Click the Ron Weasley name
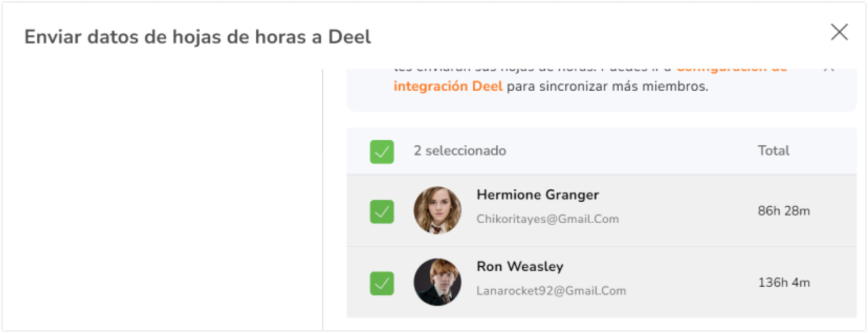The height and width of the screenshot is (333, 868). (520, 267)
